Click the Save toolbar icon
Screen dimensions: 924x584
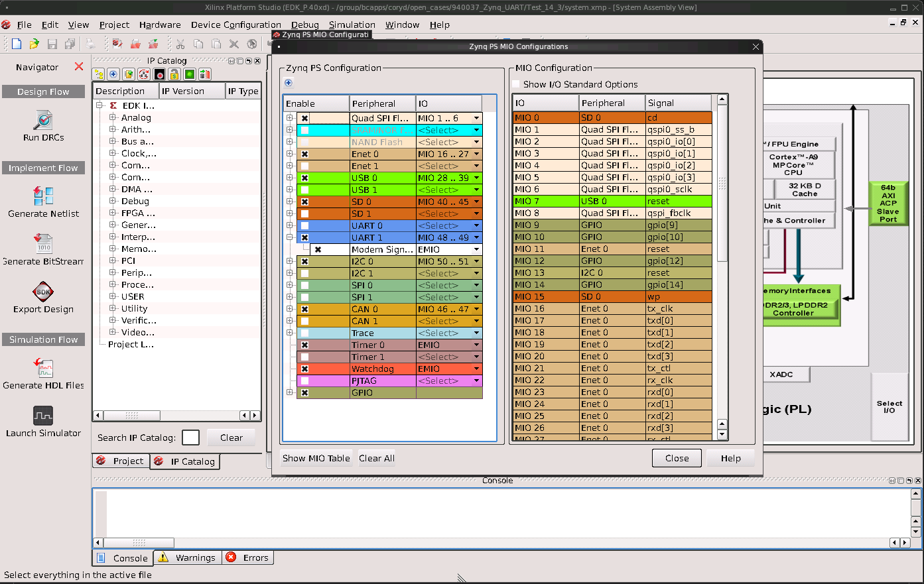tap(51, 44)
